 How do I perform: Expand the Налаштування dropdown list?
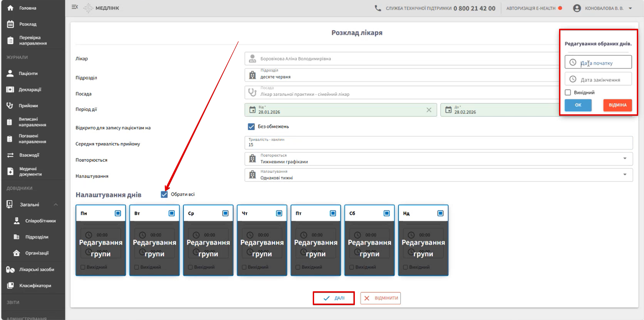pyautogui.click(x=624, y=175)
